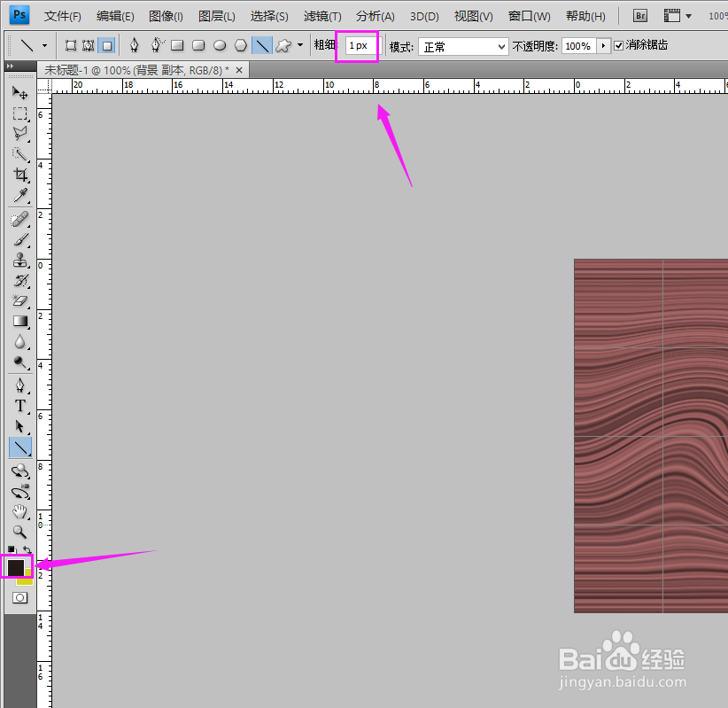The height and width of the screenshot is (708, 728).
Task: Select the Eraser tool
Action: point(19,301)
